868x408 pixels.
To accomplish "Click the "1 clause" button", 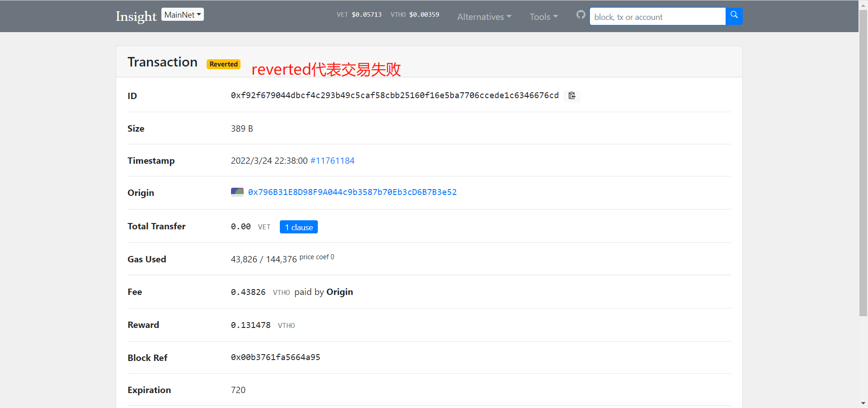I will pyautogui.click(x=298, y=227).
